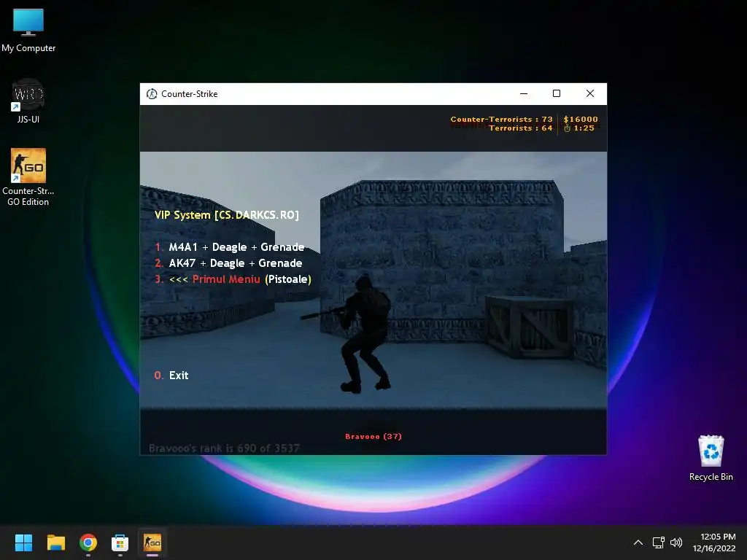Launch Google Chrome from the taskbar
This screenshot has height=560, width=747.
point(88,542)
